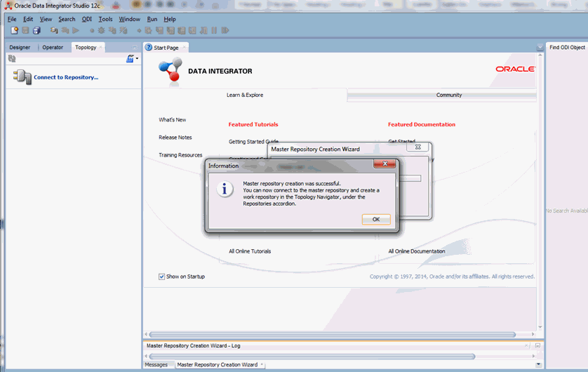Click the log panel horizontal scrollbar
588x372 pixels.
pos(312,357)
